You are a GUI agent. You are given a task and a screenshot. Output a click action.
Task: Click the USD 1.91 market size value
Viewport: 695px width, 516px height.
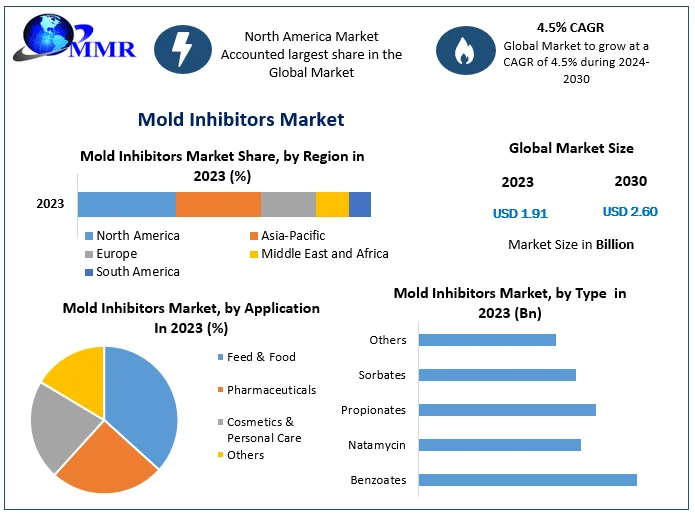520,214
